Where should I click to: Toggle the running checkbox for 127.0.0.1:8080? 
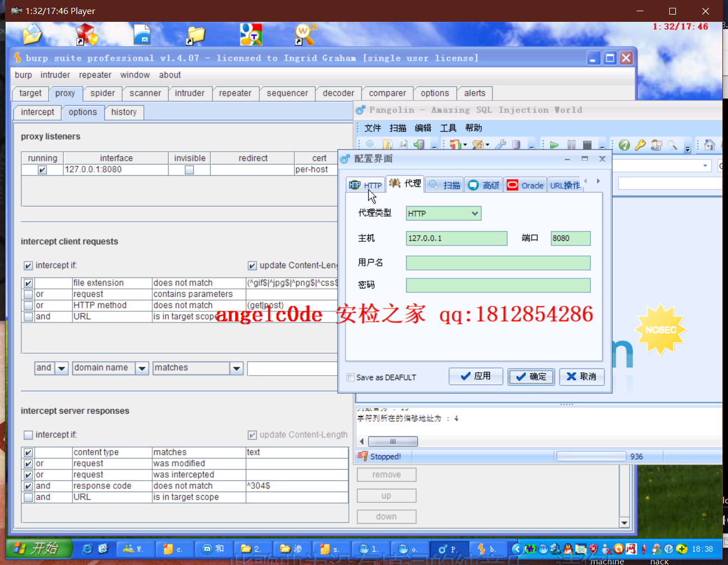pos(42,170)
